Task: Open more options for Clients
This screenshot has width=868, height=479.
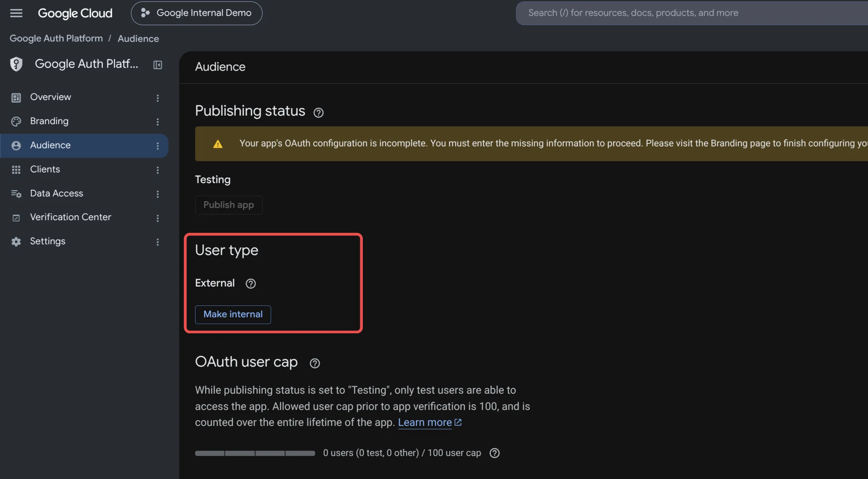Action: (x=158, y=170)
